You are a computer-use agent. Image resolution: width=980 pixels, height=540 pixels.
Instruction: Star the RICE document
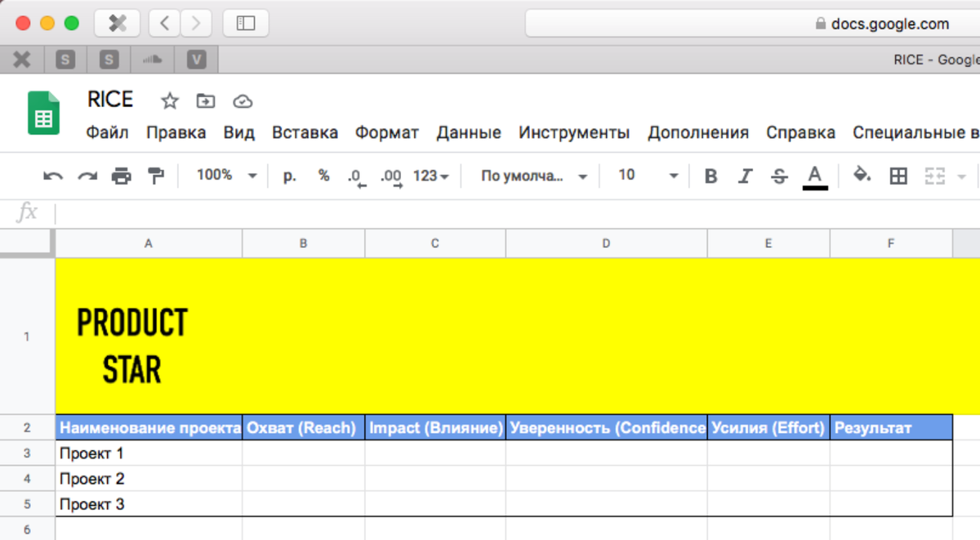[x=169, y=101]
